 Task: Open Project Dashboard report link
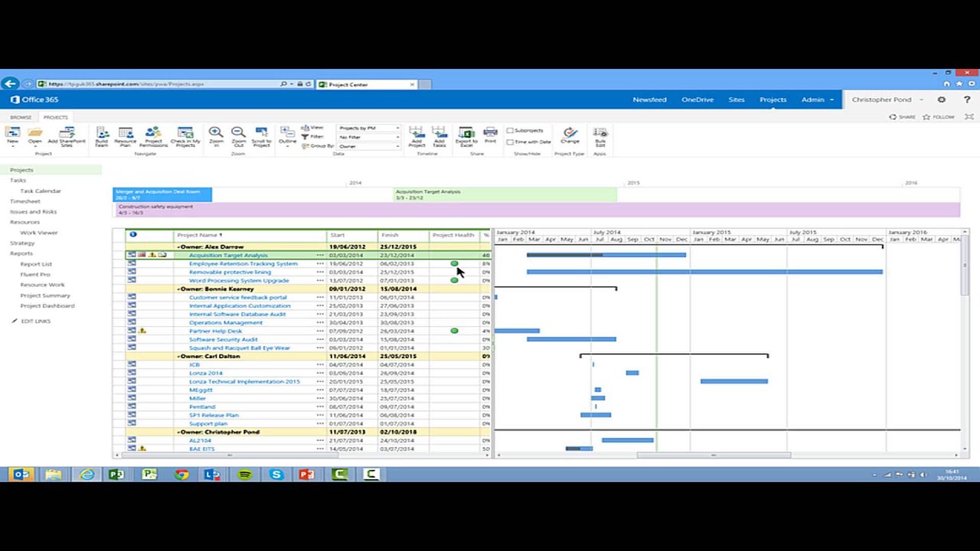(47, 306)
